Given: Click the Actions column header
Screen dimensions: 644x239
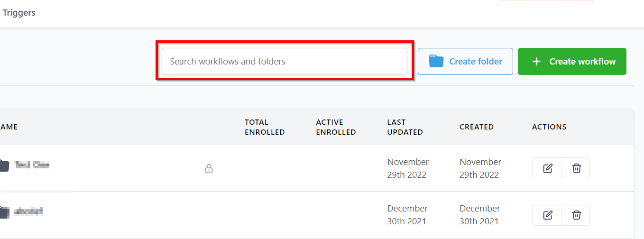Looking at the screenshot, I should 549,127.
